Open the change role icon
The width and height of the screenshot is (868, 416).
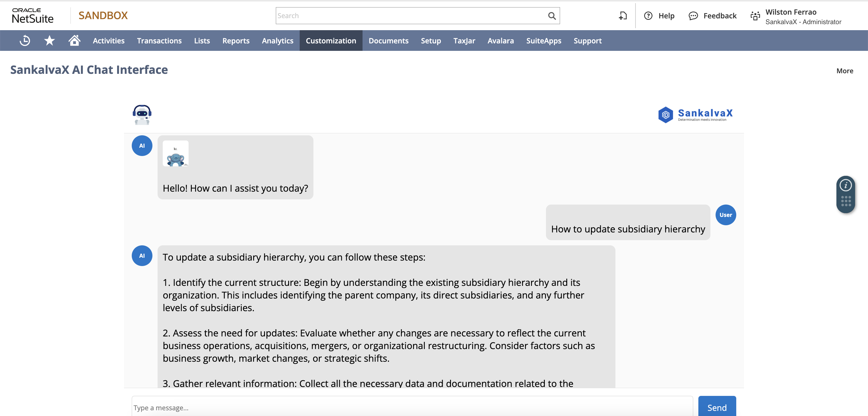[755, 16]
